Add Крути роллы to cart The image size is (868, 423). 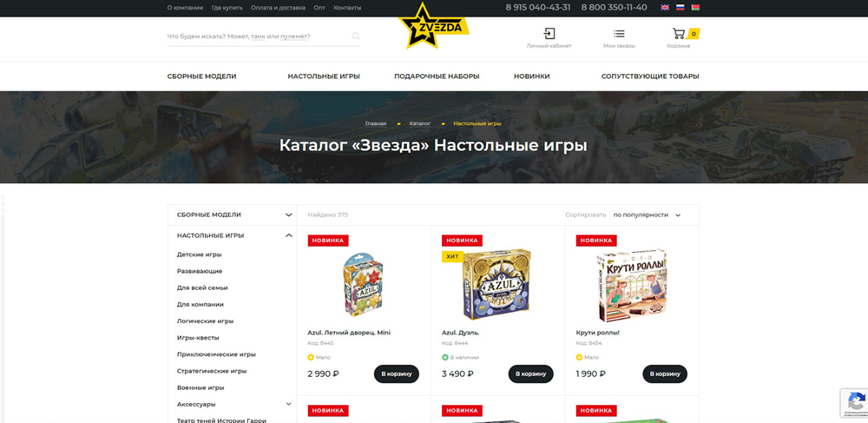click(665, 373)
